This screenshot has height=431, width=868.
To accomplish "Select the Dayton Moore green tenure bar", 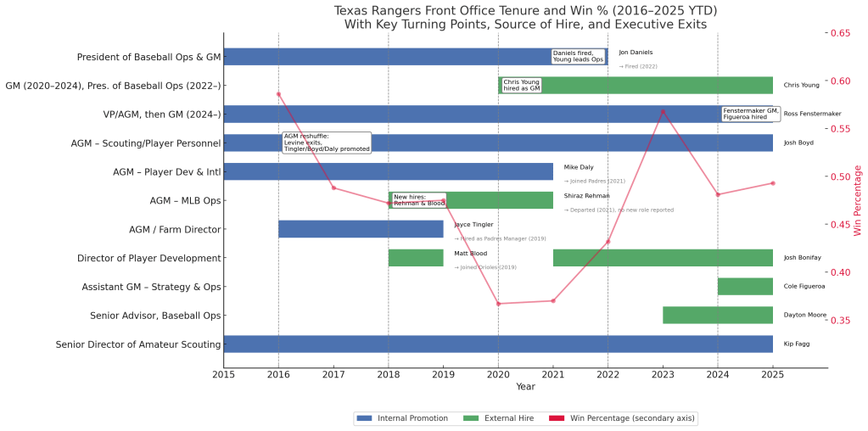I will click(717, 315).
